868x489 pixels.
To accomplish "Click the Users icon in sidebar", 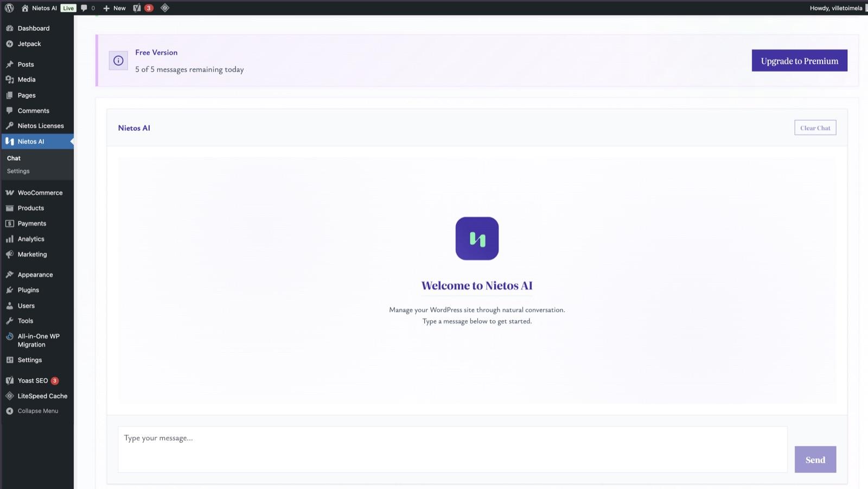I will [9, 306].
